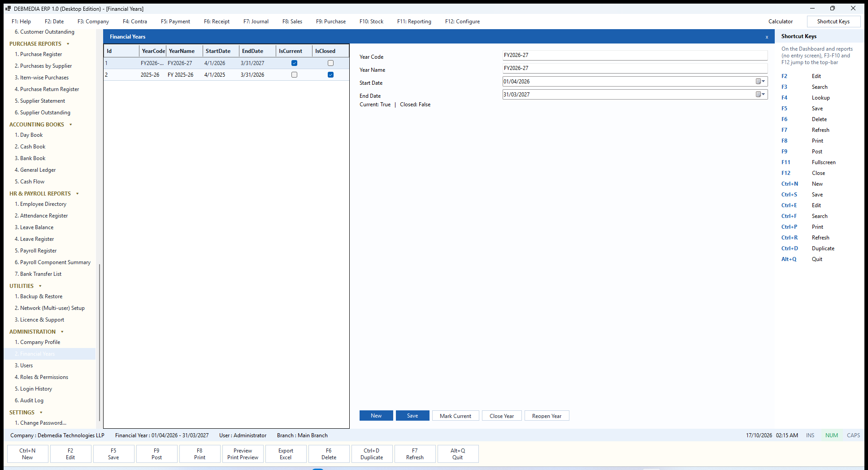The width and height of the screenshot is (868, 470).
Task: Open Licence & Support in sidebar
Action: coord(39,320)
